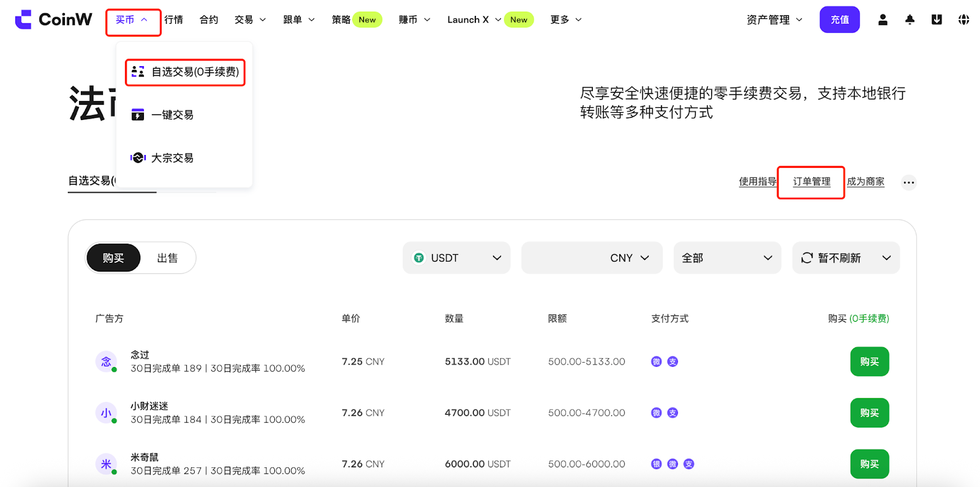Click the app download icon

coord(937,20)
